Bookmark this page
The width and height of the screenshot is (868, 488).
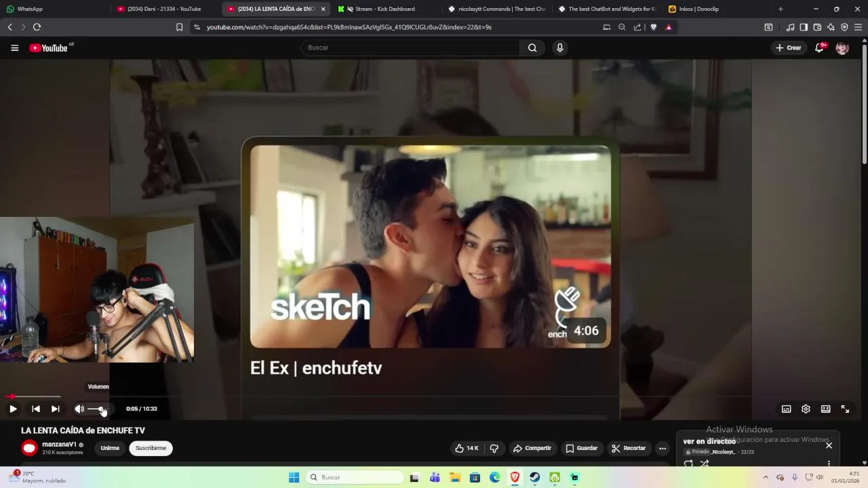[179, 27]
